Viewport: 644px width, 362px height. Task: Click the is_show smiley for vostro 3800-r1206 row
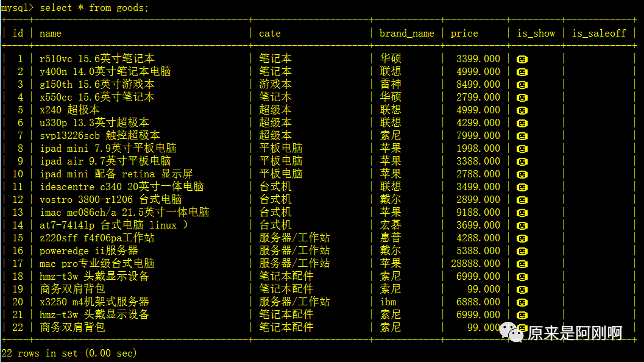pyautogui.click(x=522, y=200)
